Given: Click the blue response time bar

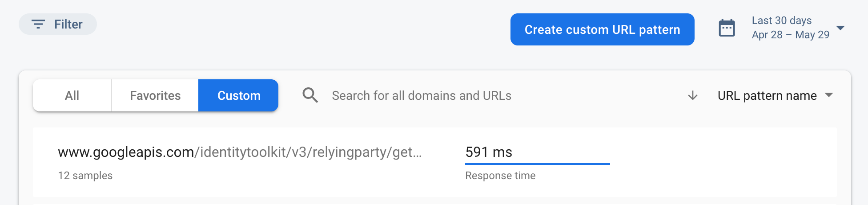Looking at the screenshot, I should click(537, 164).
